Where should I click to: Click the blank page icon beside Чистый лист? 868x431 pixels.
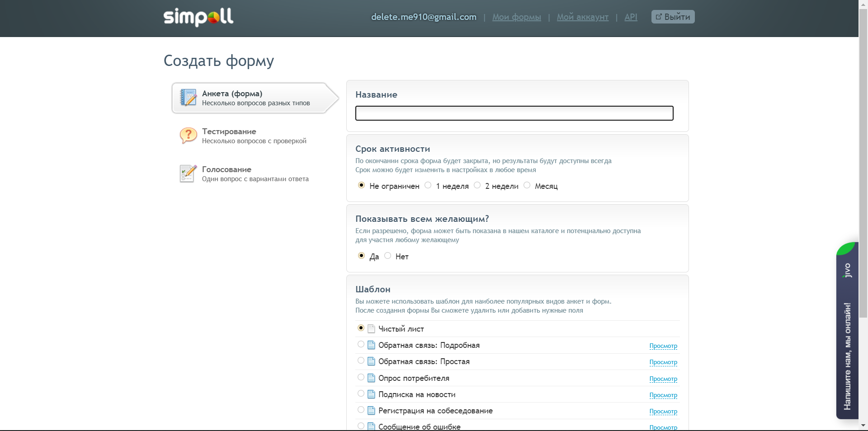coord(371,328)
